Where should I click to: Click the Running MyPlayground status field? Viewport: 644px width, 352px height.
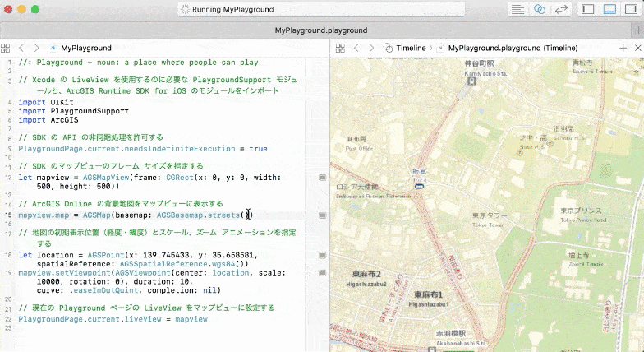tap(321, 10)
